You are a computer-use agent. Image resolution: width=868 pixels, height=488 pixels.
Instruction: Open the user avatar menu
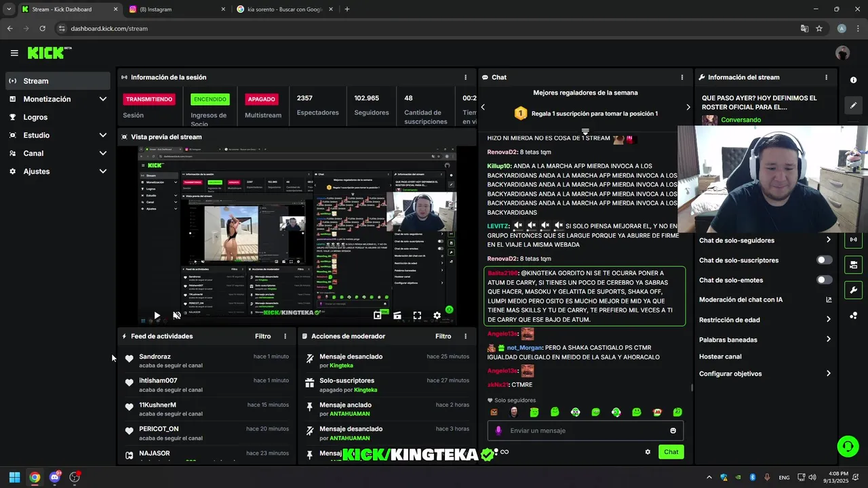(x=842, y=53)
